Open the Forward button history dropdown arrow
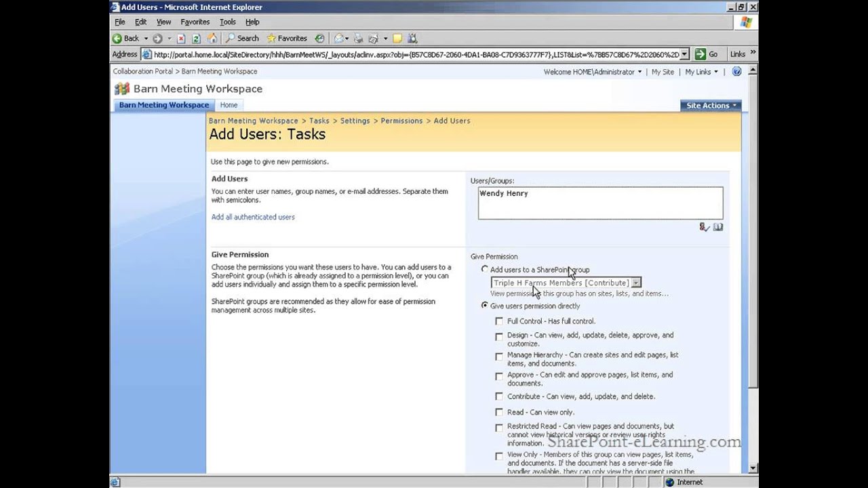The width and height of the screenshot is (868, 488). click(x=170, y=39)
